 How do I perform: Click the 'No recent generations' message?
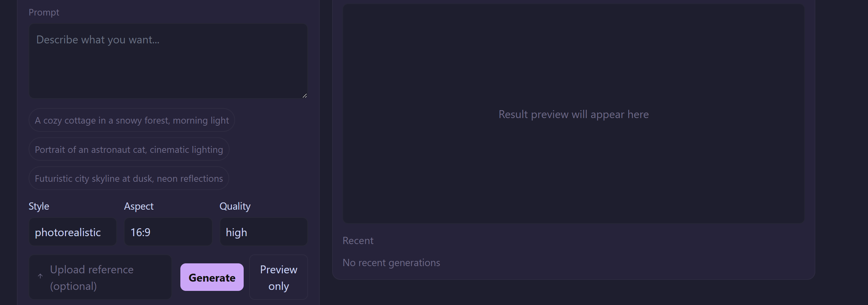[x=391, y=263]
